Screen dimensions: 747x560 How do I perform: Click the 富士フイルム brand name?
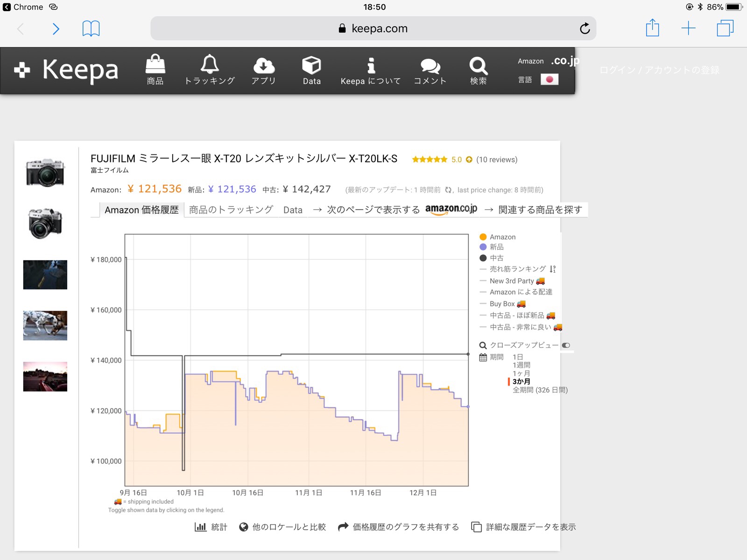click(x=109, y=170)
